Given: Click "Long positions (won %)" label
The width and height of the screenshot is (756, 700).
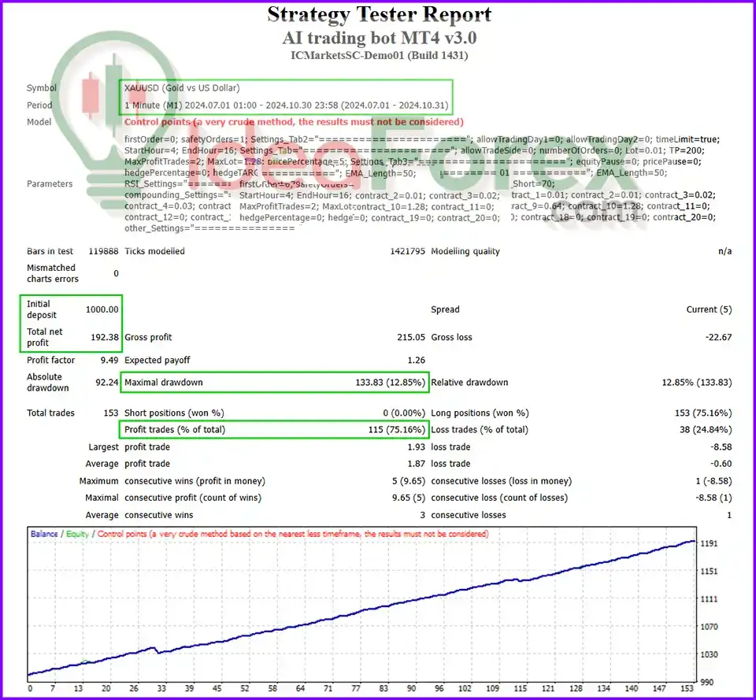Looking at the screenshot, I should click(480, 413).
